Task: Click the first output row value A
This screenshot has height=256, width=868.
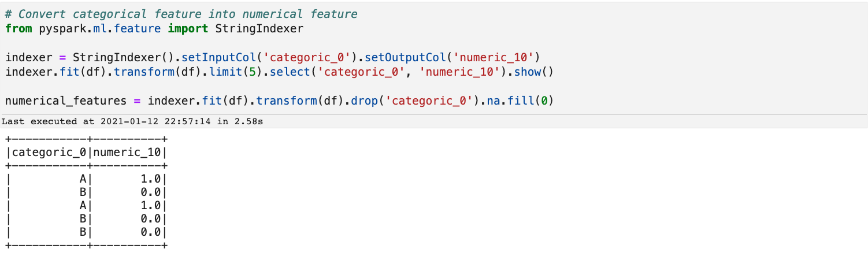Action: tap(83, 179)
